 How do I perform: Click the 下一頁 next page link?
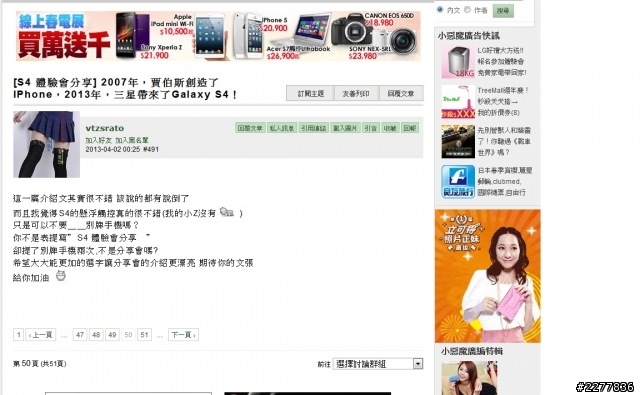pyautogui.click(x=183, y=335)
